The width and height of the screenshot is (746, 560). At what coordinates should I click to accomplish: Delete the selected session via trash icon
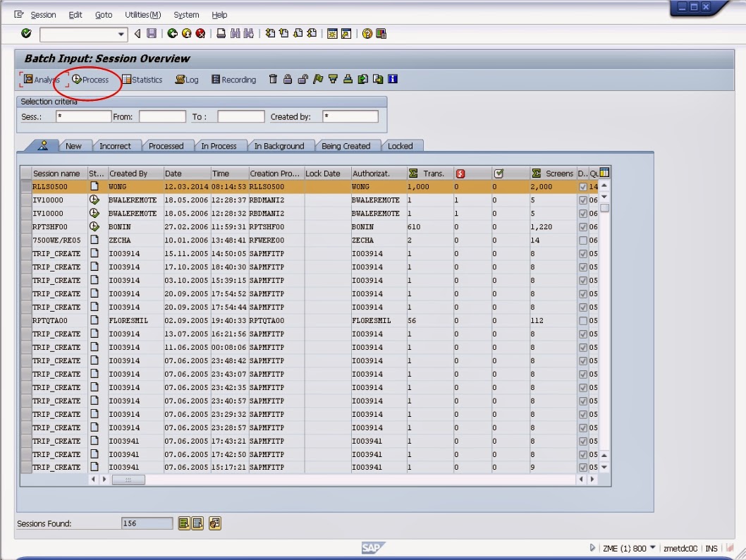coord(274,80)
